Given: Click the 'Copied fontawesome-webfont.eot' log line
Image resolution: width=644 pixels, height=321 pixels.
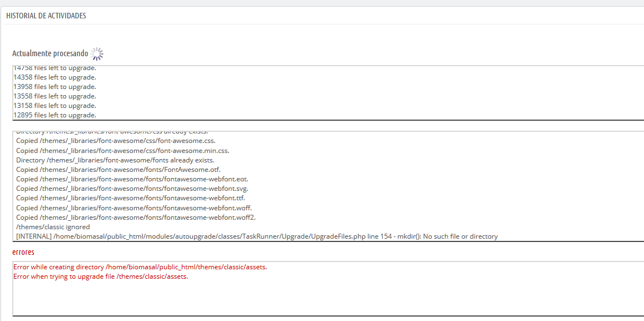Looking at the screenshot, I should [x=132, y=179].
